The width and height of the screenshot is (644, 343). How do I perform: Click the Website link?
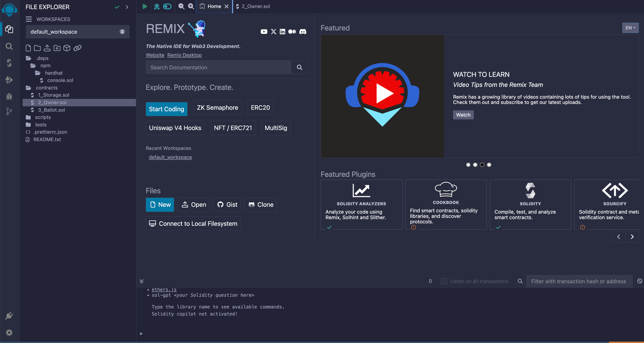pos(155,55)
